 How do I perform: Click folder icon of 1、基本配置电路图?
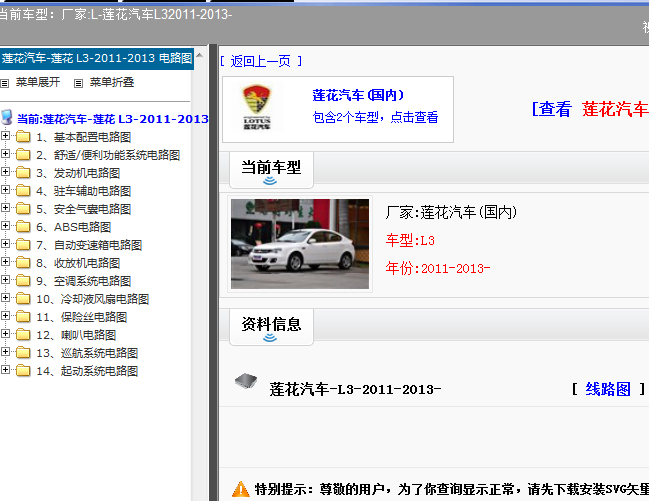23,136
